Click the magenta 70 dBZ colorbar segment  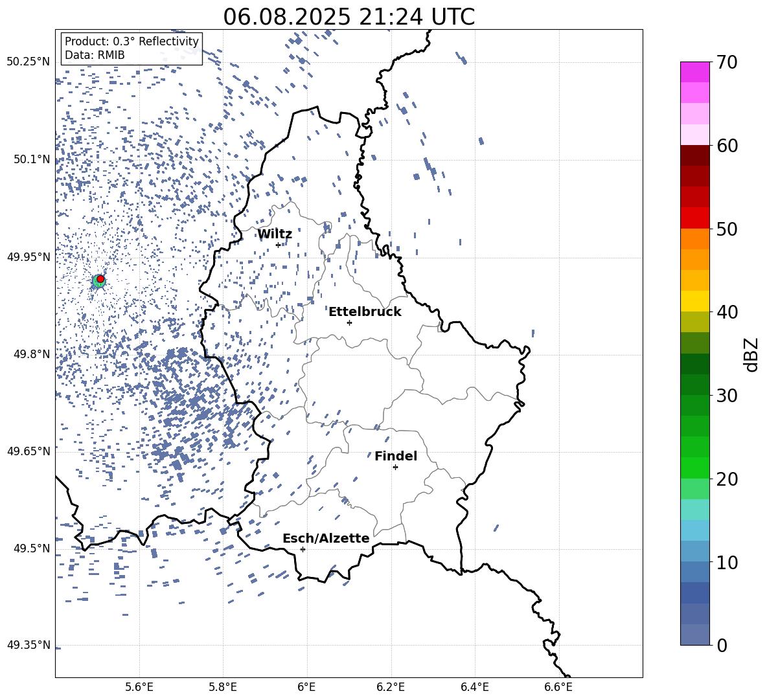pos(695,72)
